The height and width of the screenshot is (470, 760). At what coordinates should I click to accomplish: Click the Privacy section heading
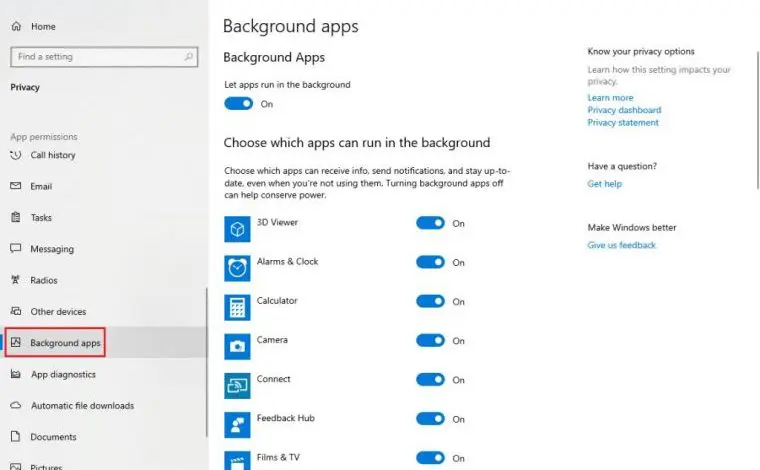coord(25,87)
